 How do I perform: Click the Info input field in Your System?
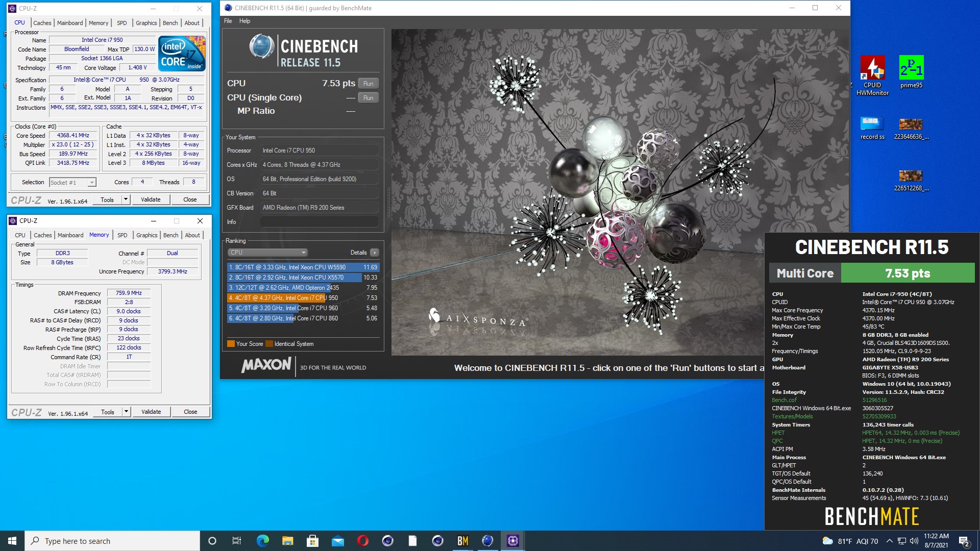(320, 222)
